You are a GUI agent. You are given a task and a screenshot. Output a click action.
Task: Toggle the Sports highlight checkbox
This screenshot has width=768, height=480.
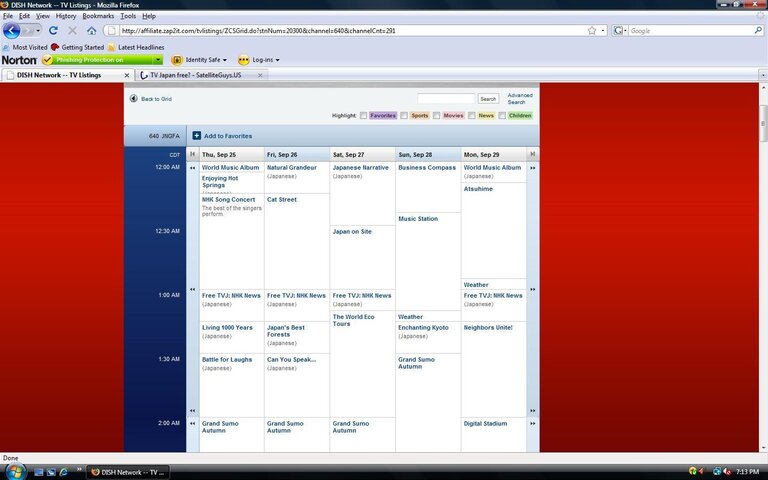click(x=404, y=116)
